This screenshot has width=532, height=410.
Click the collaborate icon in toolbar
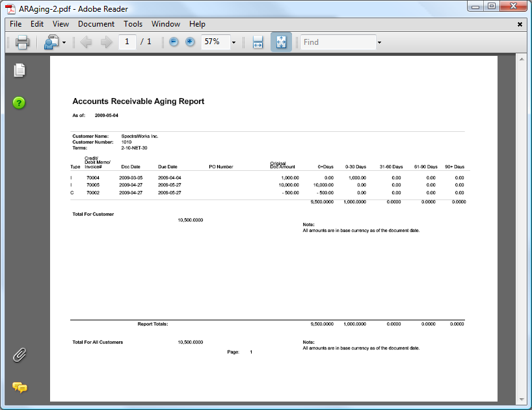(51, 42)
